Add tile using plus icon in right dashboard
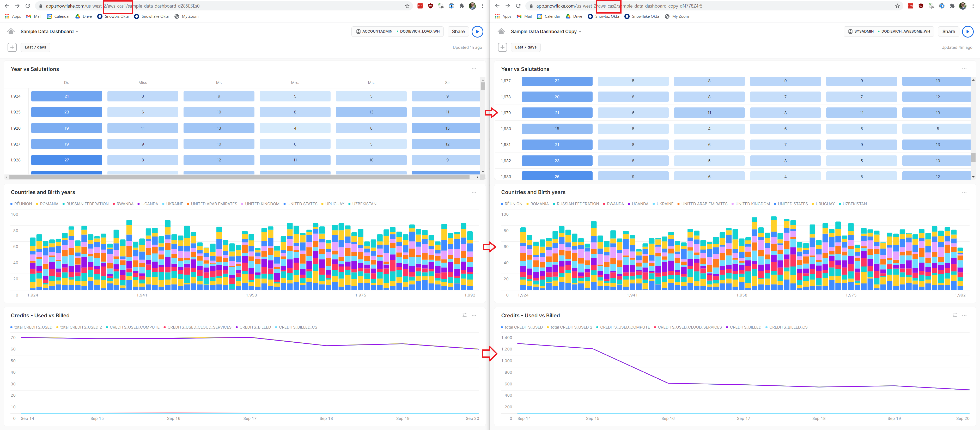Screen dimensions: 980x430 pos(502,47)
